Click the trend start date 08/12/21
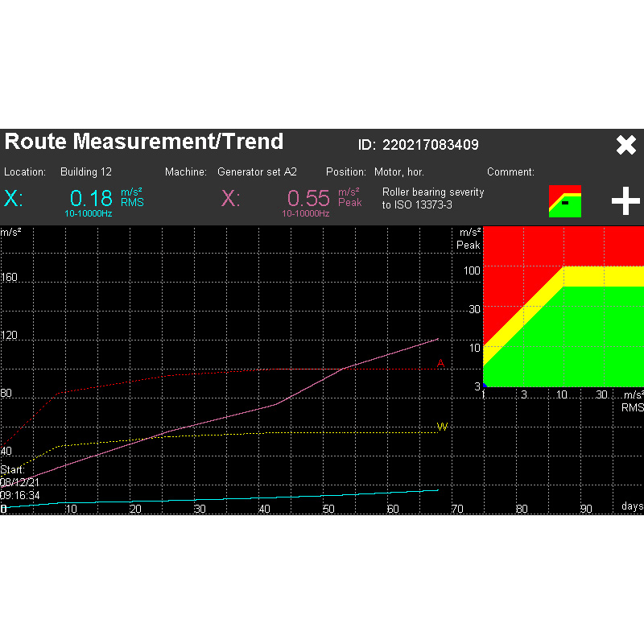The height and width of the screenshot is (644, 644). coord(22,482)
